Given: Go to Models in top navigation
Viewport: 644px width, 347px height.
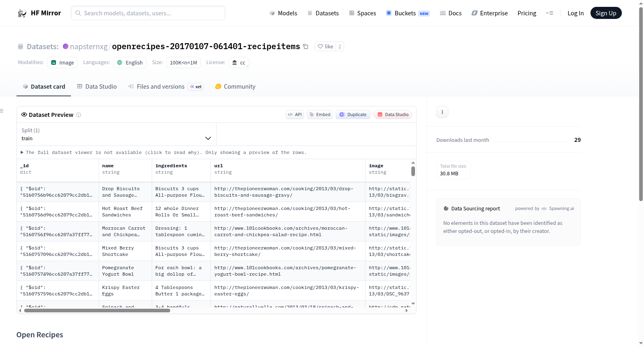Looking at the screenshot, I should click(x=283, y=13).
